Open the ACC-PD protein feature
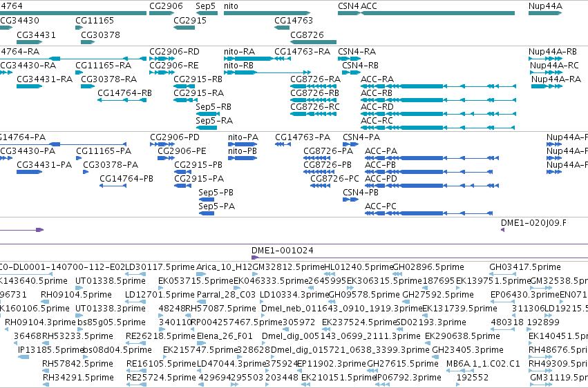588x388 pixels. coord(381,179)
